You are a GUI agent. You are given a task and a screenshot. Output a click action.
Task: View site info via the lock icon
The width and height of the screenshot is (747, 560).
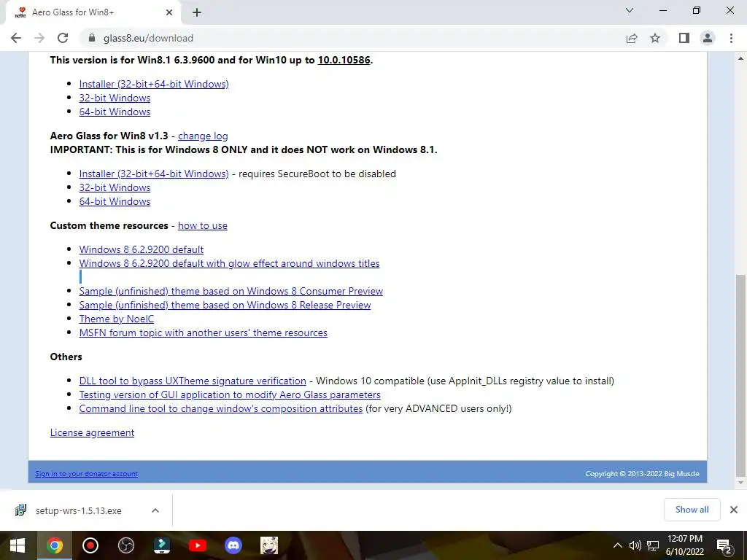tap(92, 38)
